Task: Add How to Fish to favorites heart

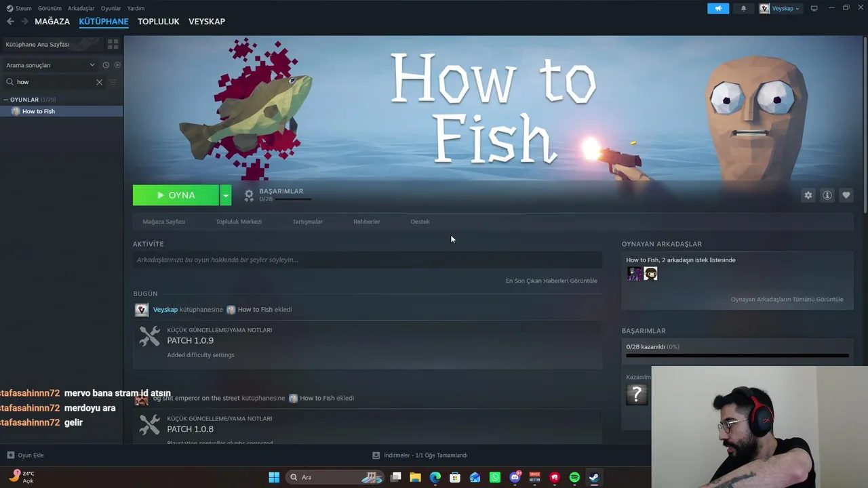Action: [x=846, y=195]
